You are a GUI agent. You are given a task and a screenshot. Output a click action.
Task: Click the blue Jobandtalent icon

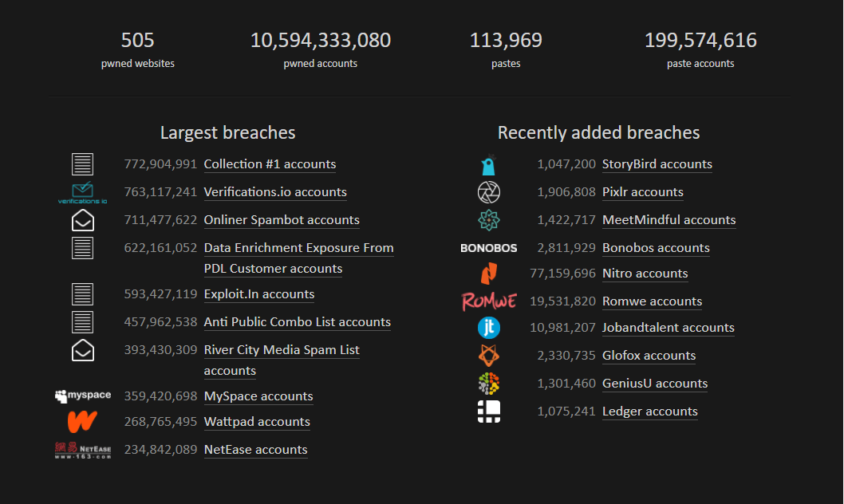[x=488, y=328]
